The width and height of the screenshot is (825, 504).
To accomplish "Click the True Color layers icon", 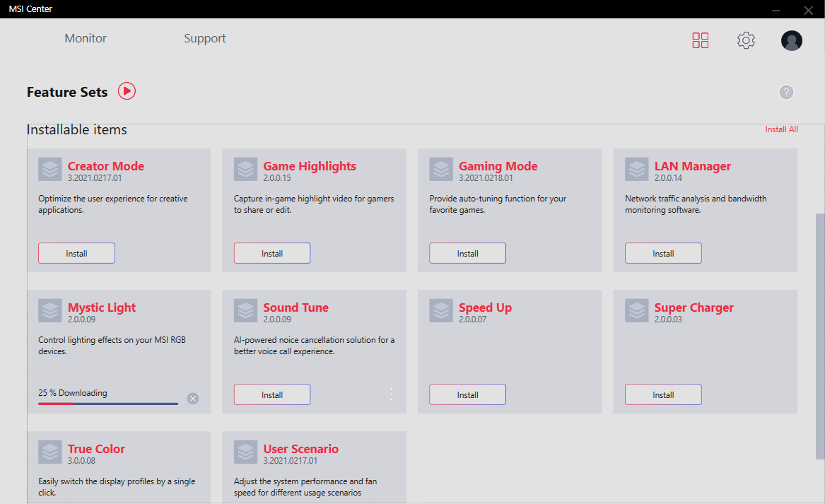I will pos(50,452).
